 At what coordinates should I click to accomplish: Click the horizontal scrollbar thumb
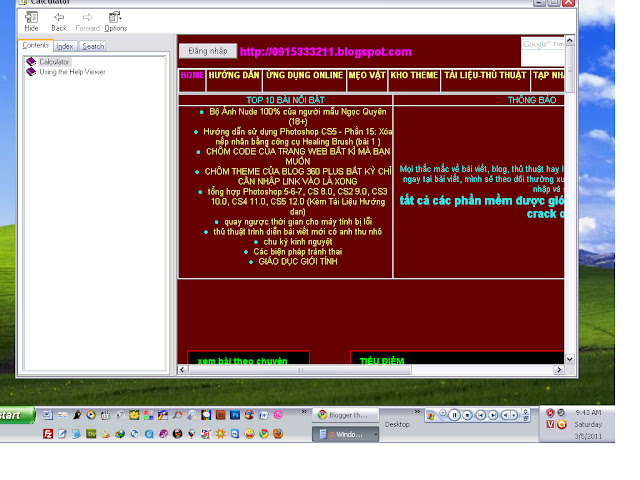pos(300,370)
